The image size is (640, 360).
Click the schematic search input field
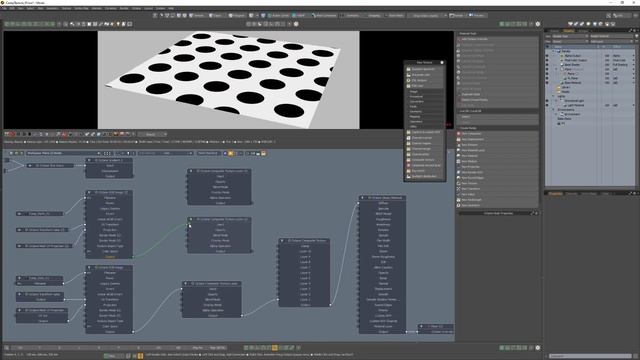(x=165, y=153)
